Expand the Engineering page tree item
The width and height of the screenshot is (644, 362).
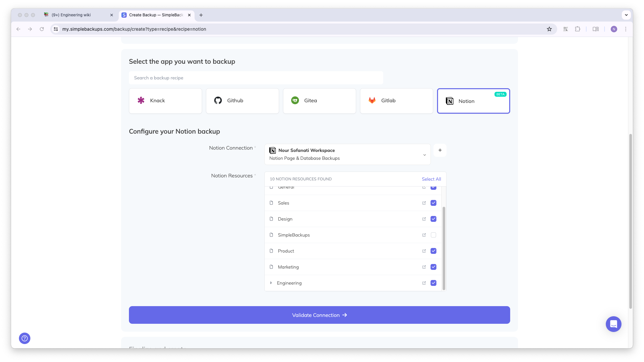(x=271, y=283)
